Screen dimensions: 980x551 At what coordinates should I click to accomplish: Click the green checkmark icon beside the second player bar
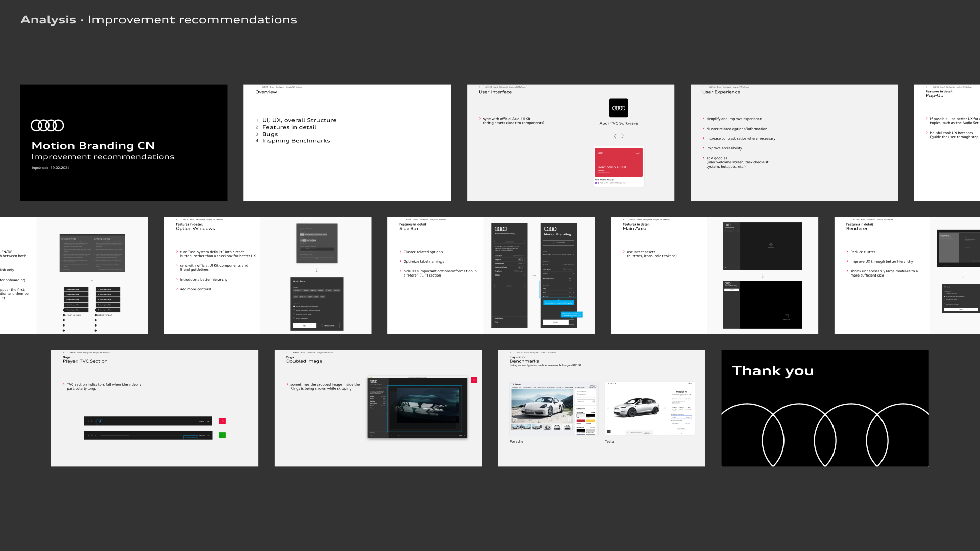(223, 435)
